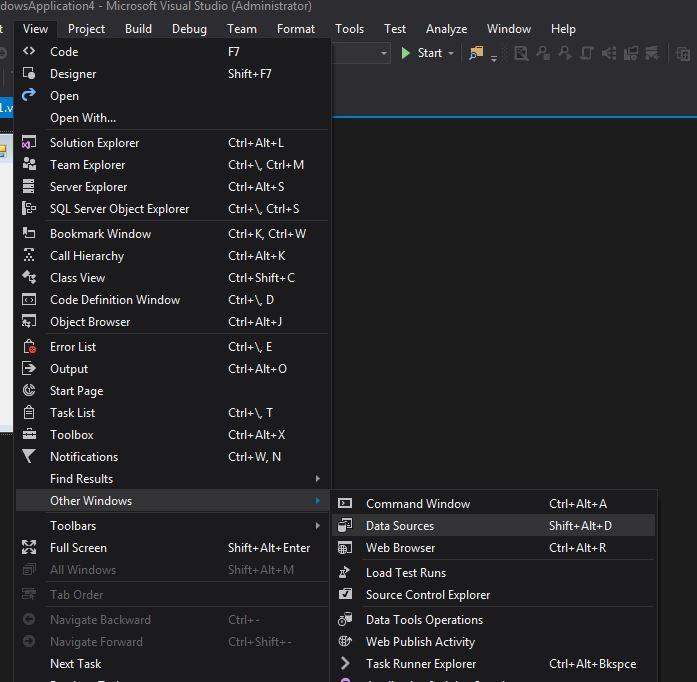Click the Shift+Alt+Enter shortcut text

click(x=269, y=548)
